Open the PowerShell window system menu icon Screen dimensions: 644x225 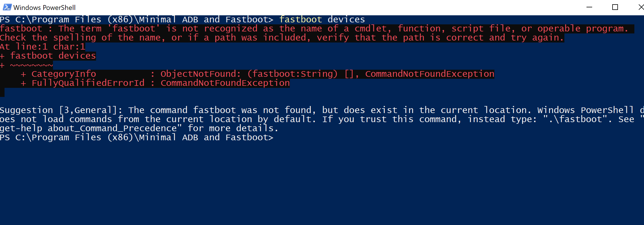(x=7, y=7)
